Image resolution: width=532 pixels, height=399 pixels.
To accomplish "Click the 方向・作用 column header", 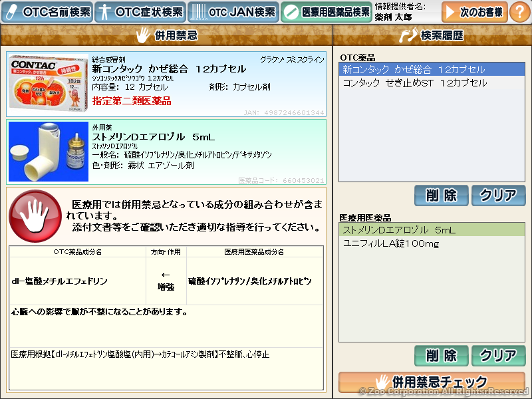I will coord(166,252).
